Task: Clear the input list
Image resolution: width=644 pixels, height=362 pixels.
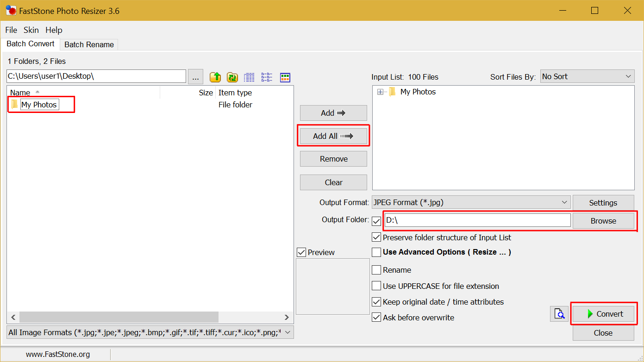Action: coord(333,182)
